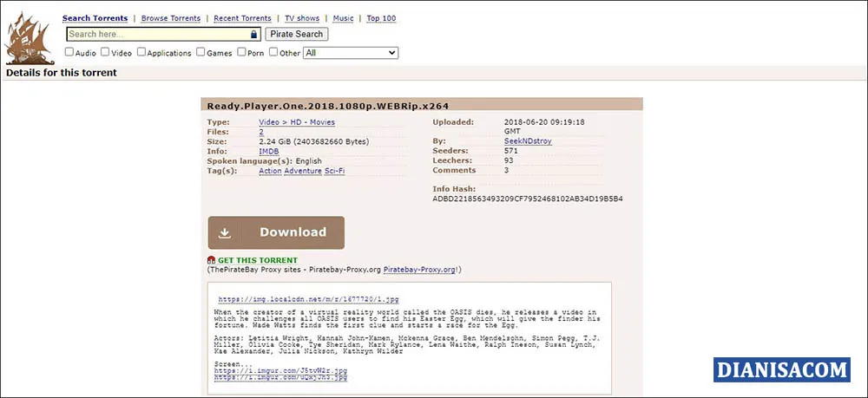Click the Comments count 3
This screenshot has height=398, width=868.
(x=507, y=170)
